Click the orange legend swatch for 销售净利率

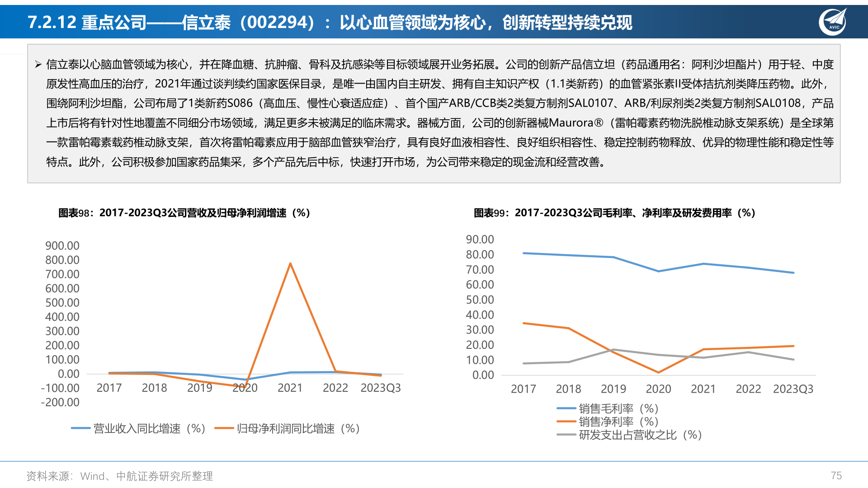tap(566, 422)
